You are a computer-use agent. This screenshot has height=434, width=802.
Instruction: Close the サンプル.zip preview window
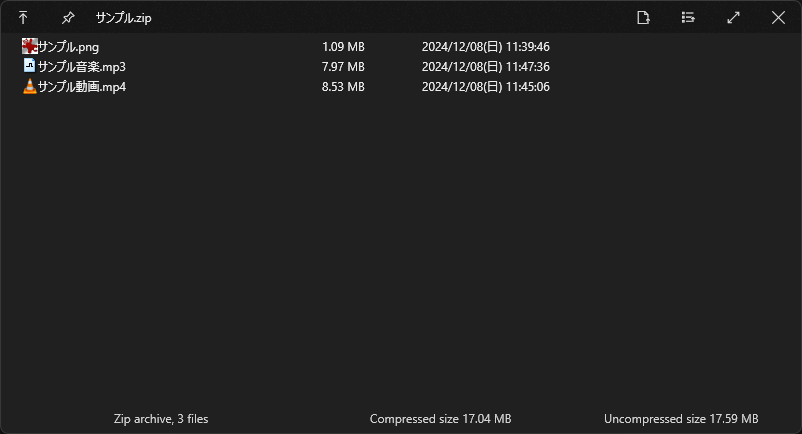(778, 18)
